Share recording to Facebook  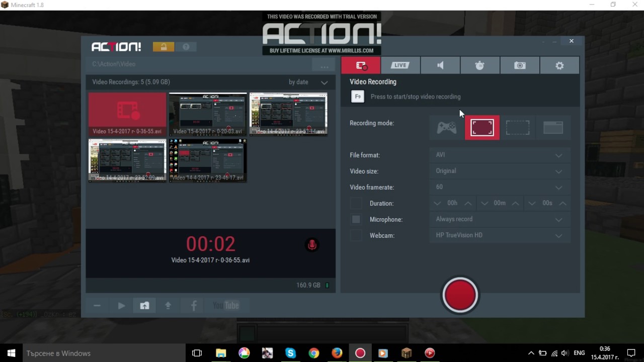(194, 306)
